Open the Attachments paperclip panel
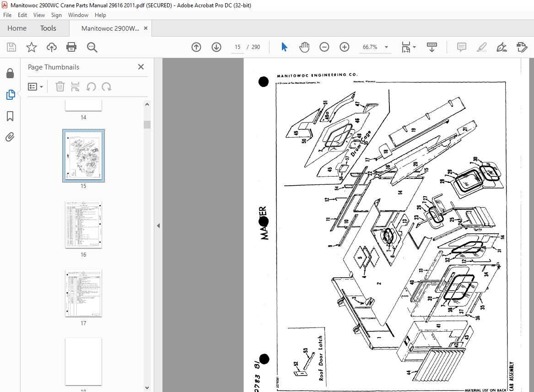534x392 pixels. click(10, 137)
